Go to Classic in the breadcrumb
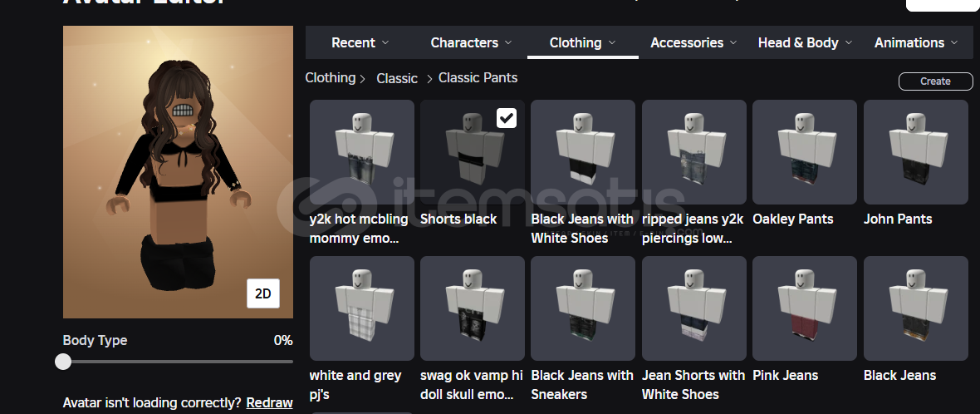The width and height of the screenshot is (980, 414). [397, 78]
